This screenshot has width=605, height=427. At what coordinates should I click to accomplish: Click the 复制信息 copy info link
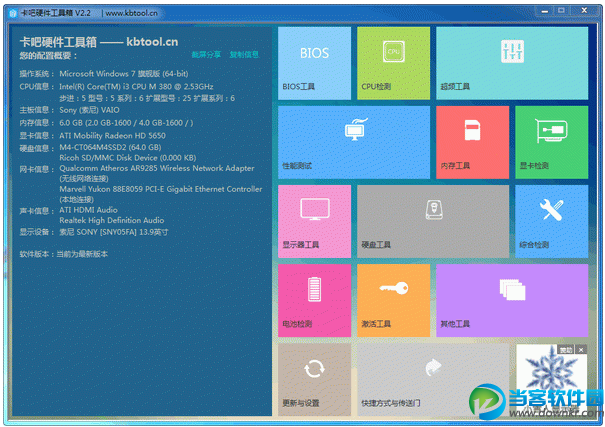(244, 55)
